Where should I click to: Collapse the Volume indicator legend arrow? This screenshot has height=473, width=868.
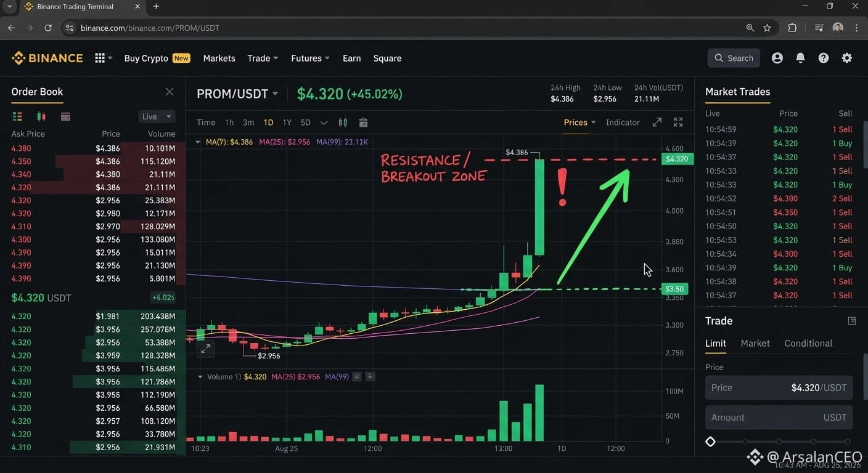200,376
